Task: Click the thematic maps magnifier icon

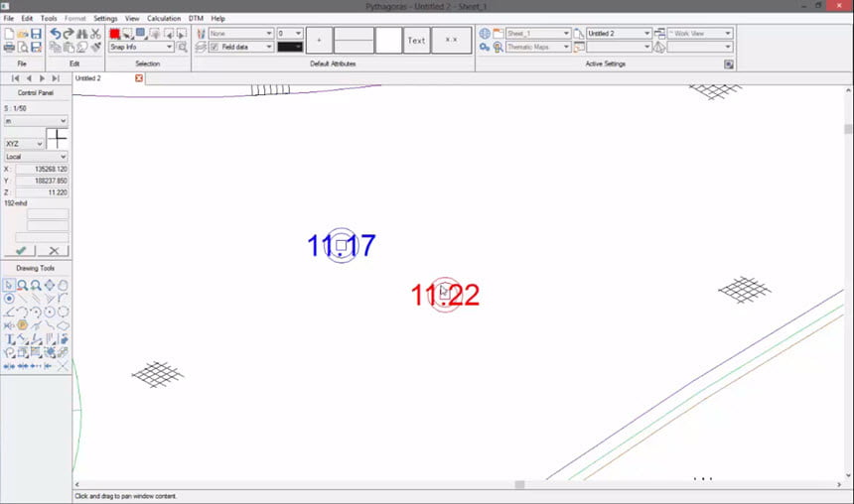Action: (x=498, y=48)
